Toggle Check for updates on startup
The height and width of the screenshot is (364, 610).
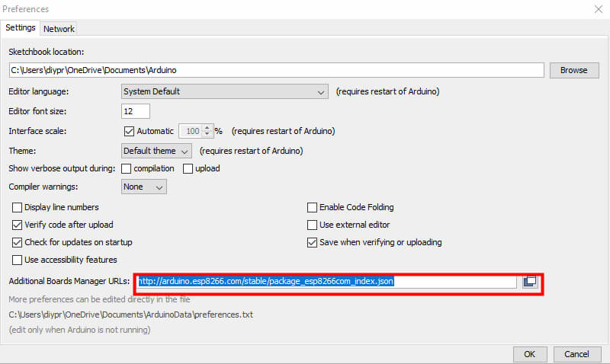coord(18,242)
